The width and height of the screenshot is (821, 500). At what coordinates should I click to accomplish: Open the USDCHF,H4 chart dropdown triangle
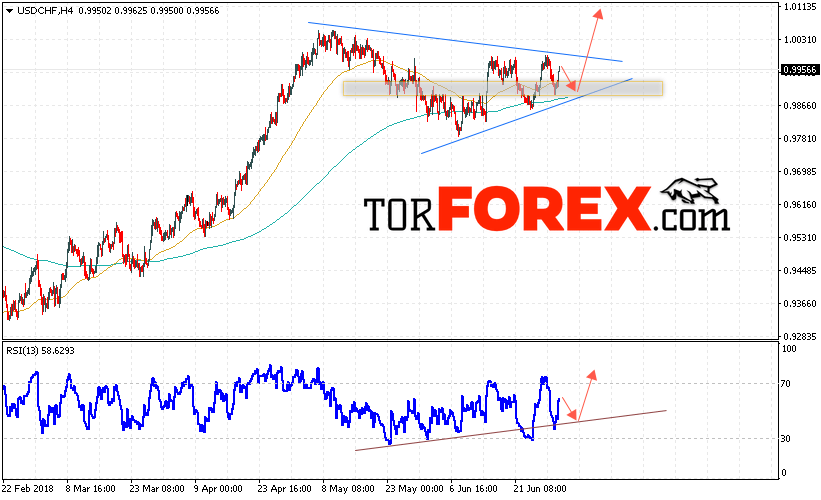[x=9, y=11]
